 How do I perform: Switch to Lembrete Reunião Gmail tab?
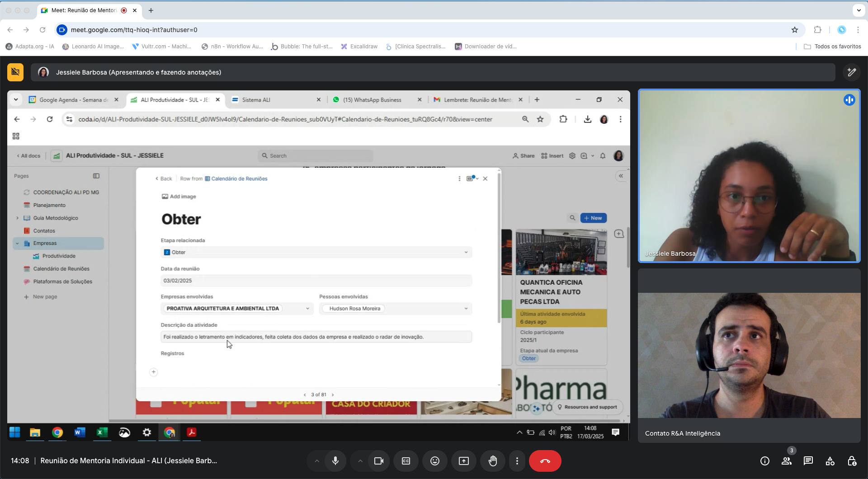[478, 100]
